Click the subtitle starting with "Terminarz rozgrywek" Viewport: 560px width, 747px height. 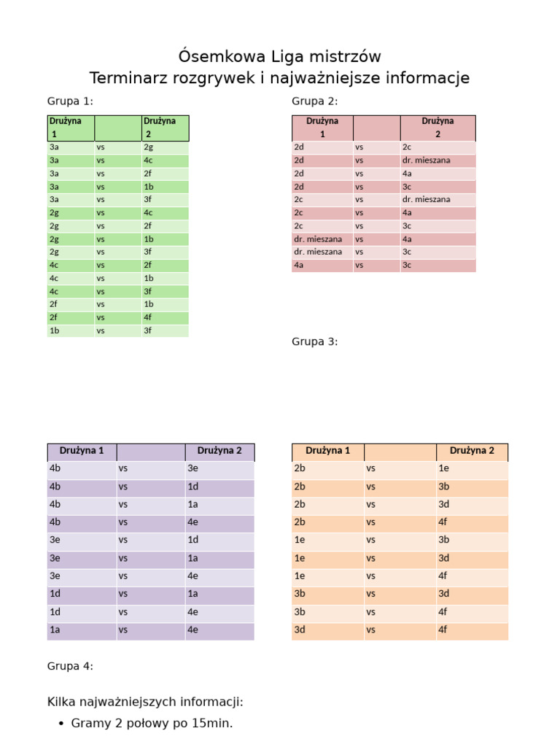pyautogui.click(x=279, y=78)
